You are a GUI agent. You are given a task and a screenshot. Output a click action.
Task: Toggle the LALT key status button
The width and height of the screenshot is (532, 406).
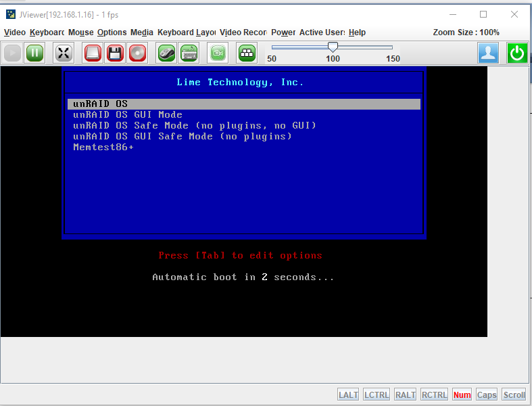348,394
